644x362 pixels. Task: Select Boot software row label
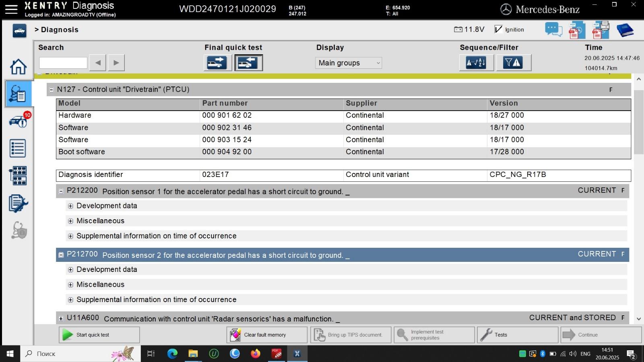click(82, 152)
